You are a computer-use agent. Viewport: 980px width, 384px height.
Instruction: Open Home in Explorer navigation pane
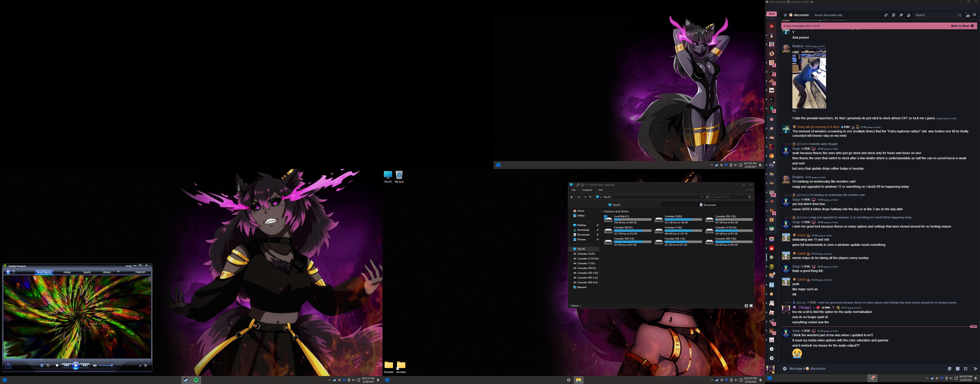[x=578, y=211]
